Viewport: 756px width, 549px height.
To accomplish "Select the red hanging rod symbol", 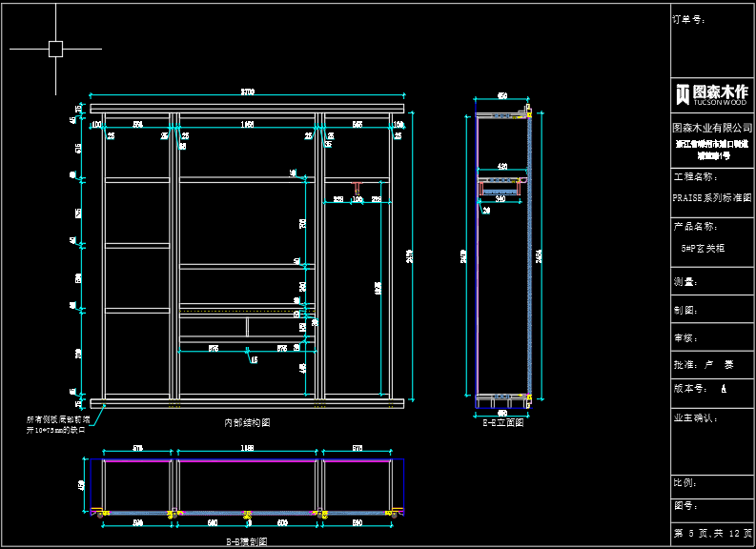I will click(358, 184).
